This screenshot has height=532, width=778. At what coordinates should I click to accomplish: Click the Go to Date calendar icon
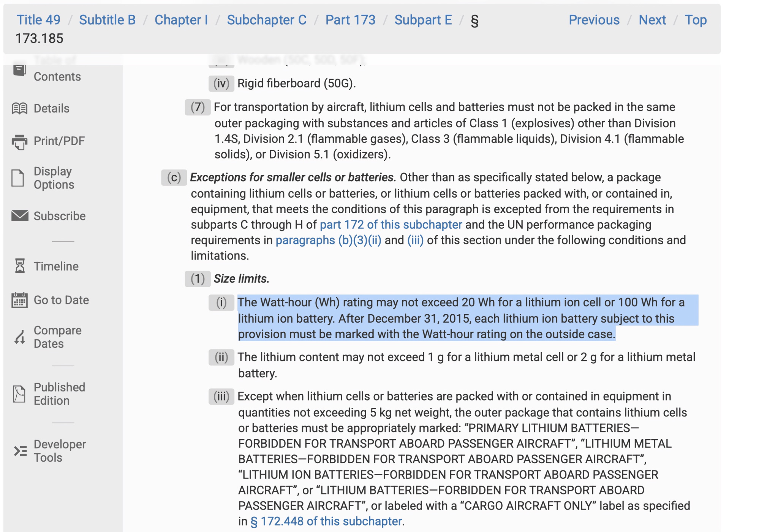[x=19, y=300]
